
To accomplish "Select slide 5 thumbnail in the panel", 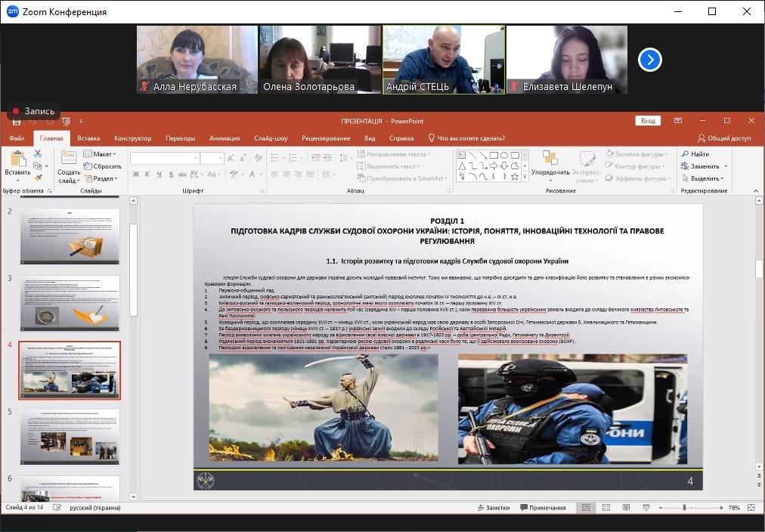I will click(x=70, y=437).
